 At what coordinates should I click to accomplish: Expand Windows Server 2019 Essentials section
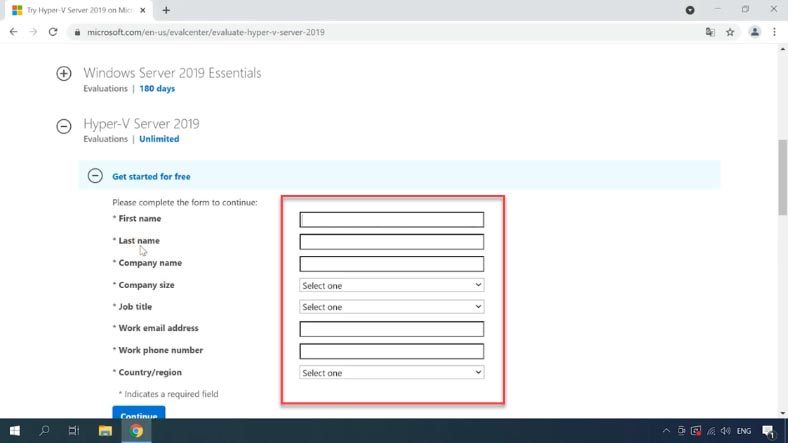64,74
